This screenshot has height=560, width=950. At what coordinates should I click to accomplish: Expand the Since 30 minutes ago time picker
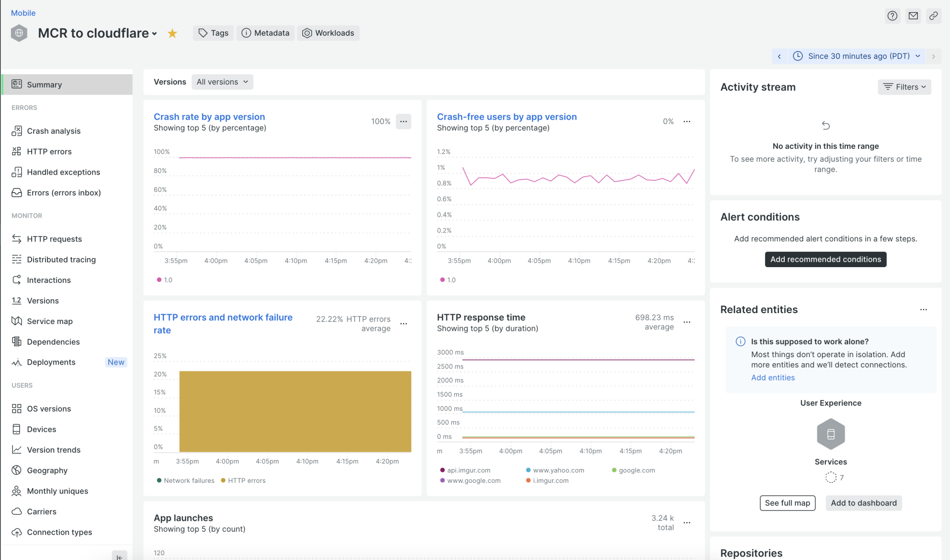coord(857,56)
